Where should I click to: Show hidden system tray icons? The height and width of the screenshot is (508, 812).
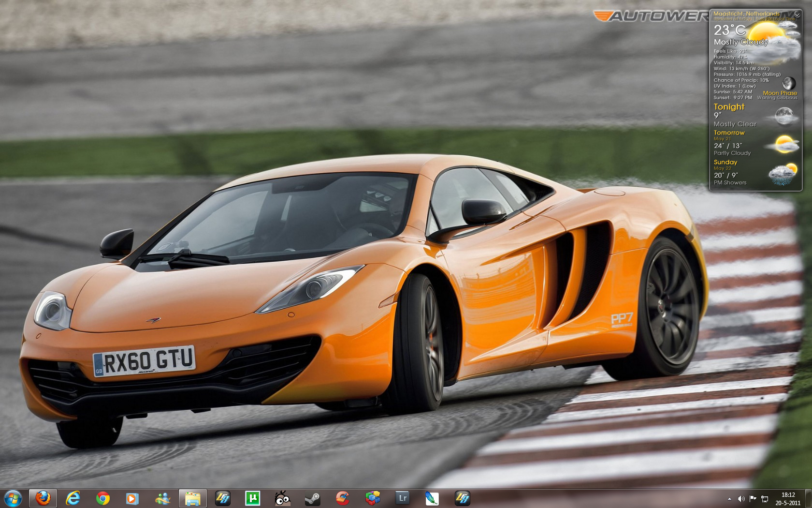pyautogui.click(x=729, y=498)
